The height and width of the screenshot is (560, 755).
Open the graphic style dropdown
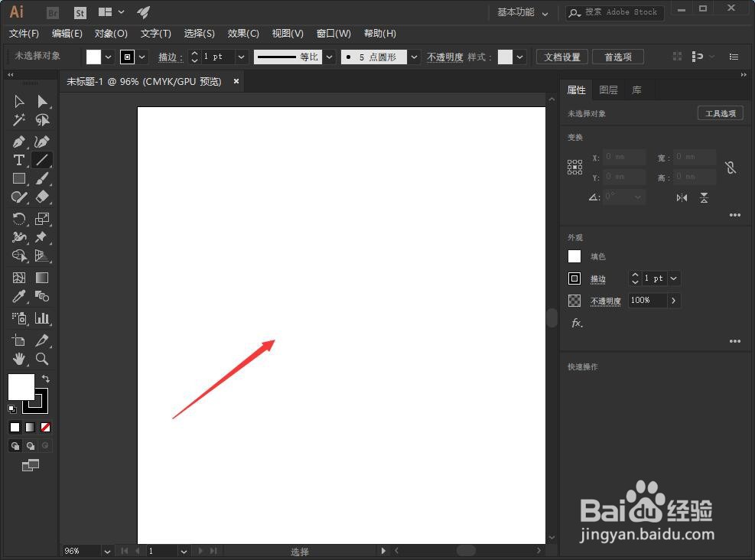click(519, 57)
